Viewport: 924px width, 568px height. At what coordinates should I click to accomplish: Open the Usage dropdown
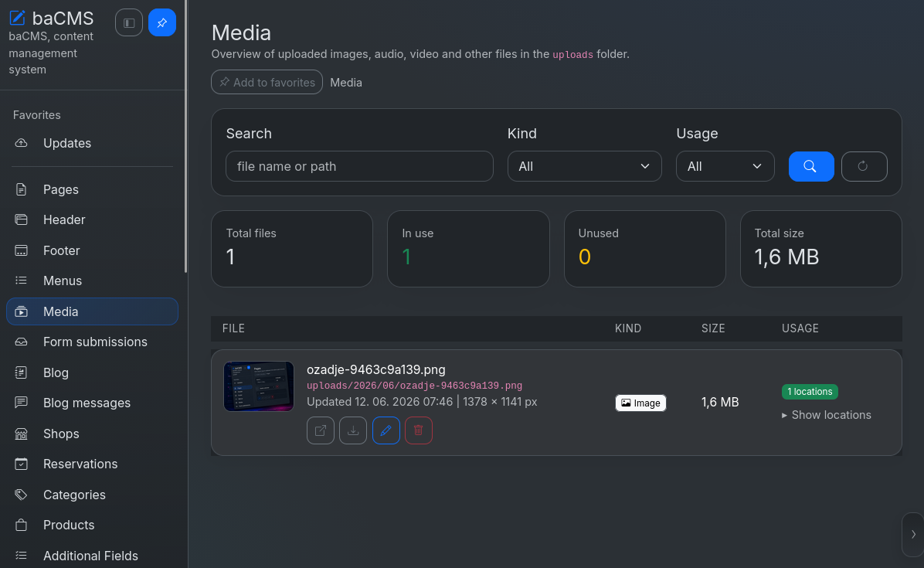725,167
